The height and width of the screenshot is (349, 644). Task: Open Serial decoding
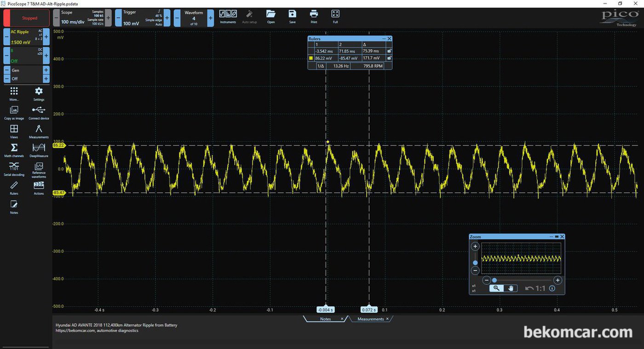[14, 169]
